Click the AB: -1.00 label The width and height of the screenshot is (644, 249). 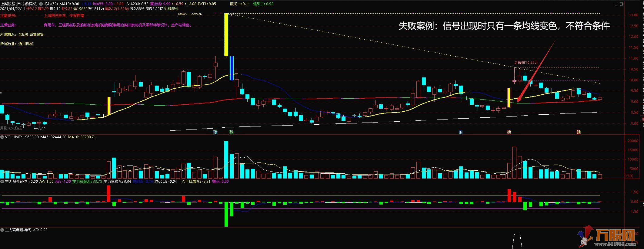(63, 182)
